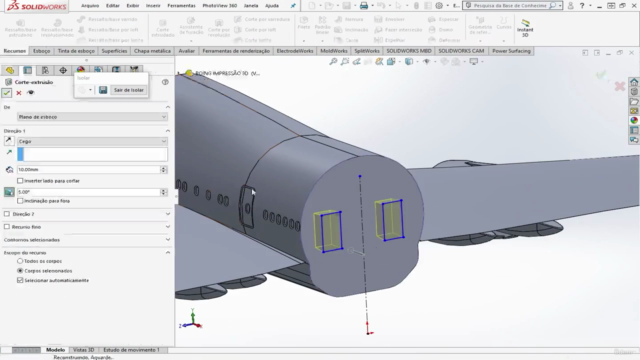Open the Ajuda menu
Image resolution: width=640 pixels, height=360 pixels.
[x=272, y=6]
